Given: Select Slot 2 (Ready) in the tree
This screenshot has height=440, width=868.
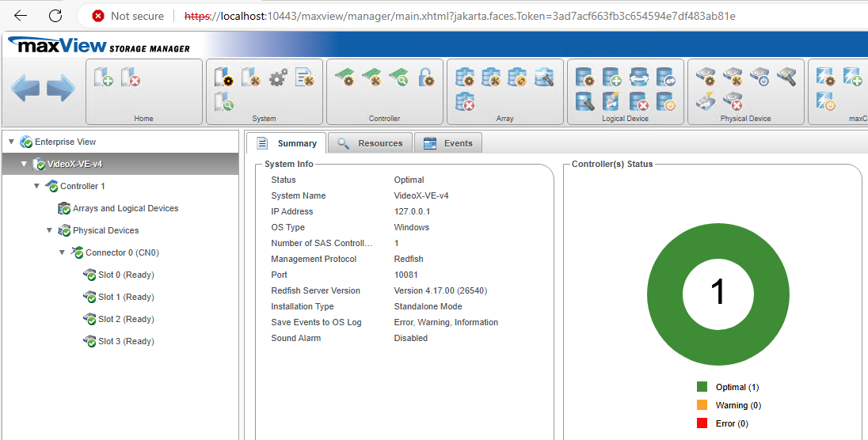Looking at the screenshot, I should (126, 319).
